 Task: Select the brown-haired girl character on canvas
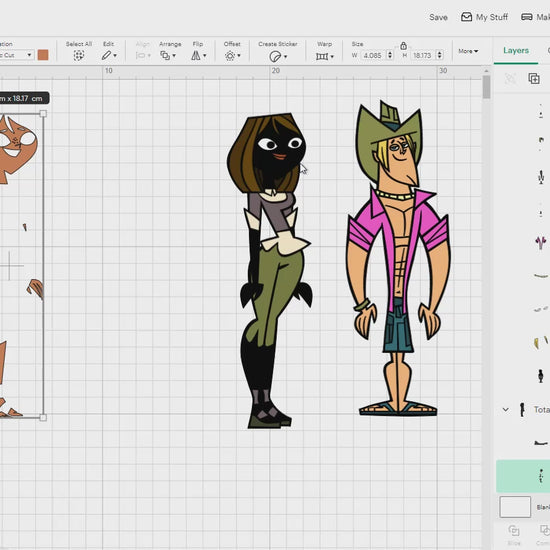coord(270,270)
